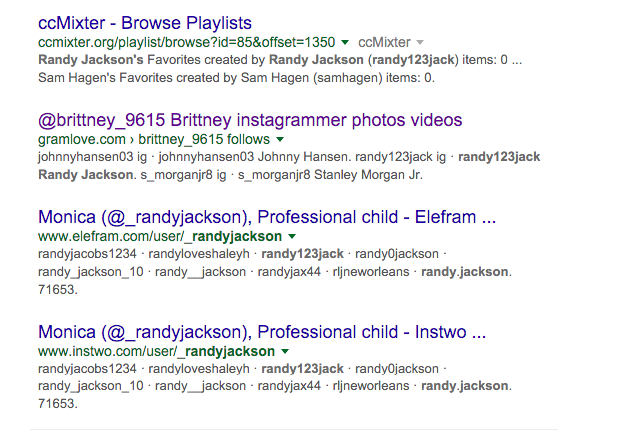Expand dropdown arrow after instwo.com URL

(x=285, y=351)
